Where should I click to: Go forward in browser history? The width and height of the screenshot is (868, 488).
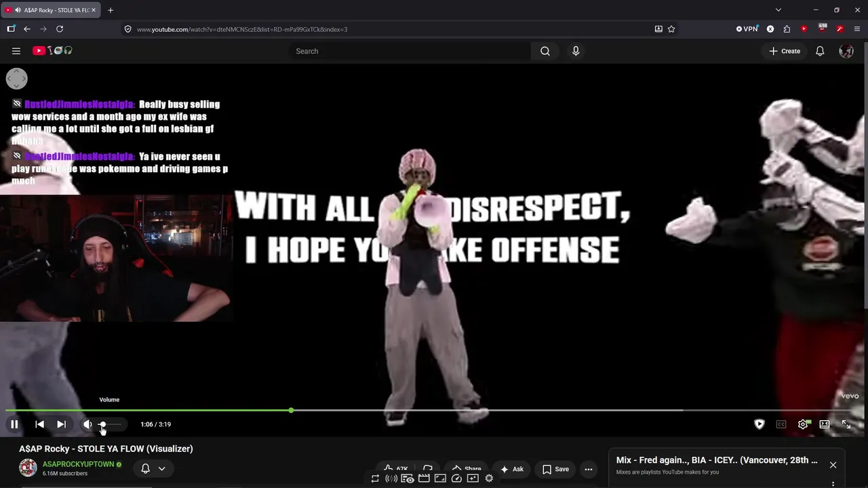(43, 29)
